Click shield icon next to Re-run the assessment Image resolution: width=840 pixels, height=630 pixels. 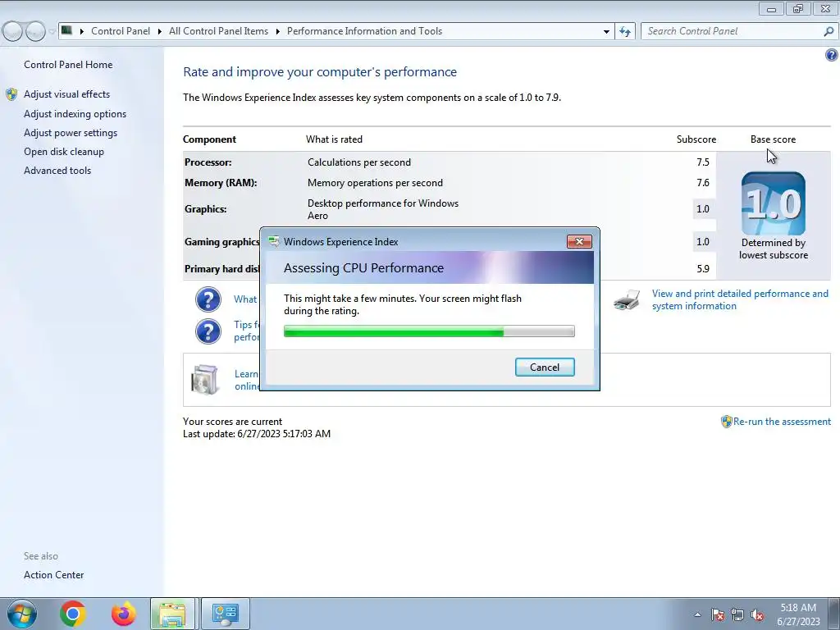tap(727, 422)
